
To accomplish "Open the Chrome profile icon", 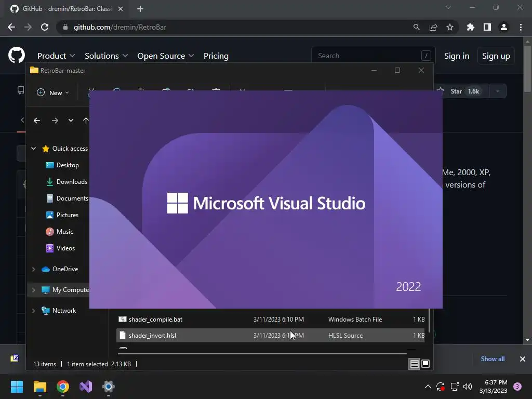I will tap(504, 27).
